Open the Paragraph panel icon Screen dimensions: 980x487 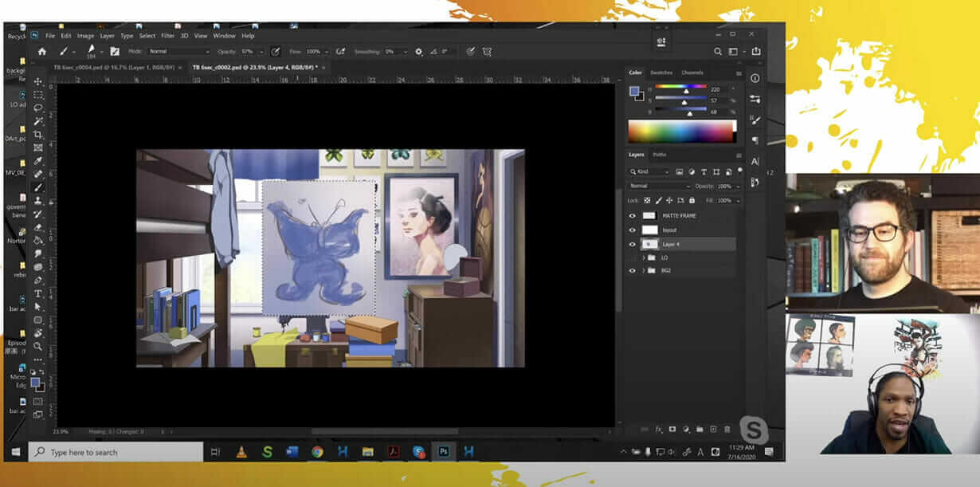[755, 140]
